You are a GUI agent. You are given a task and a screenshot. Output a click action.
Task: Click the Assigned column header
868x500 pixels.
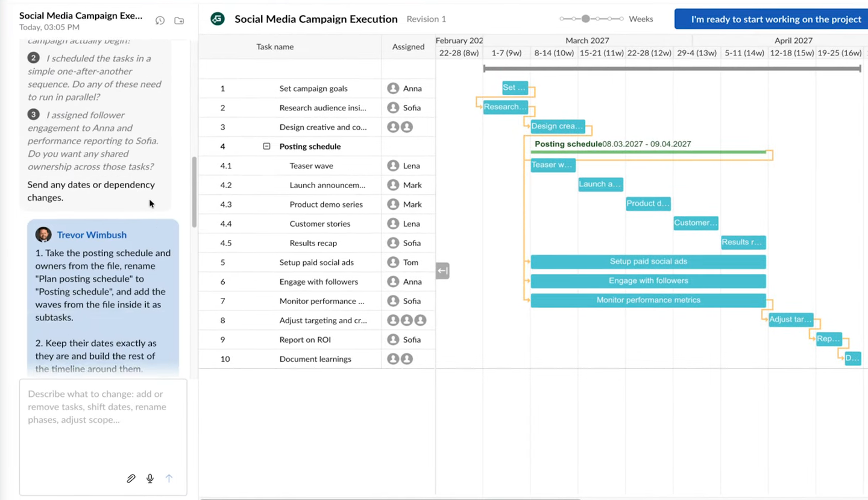(x=408, y=46)
